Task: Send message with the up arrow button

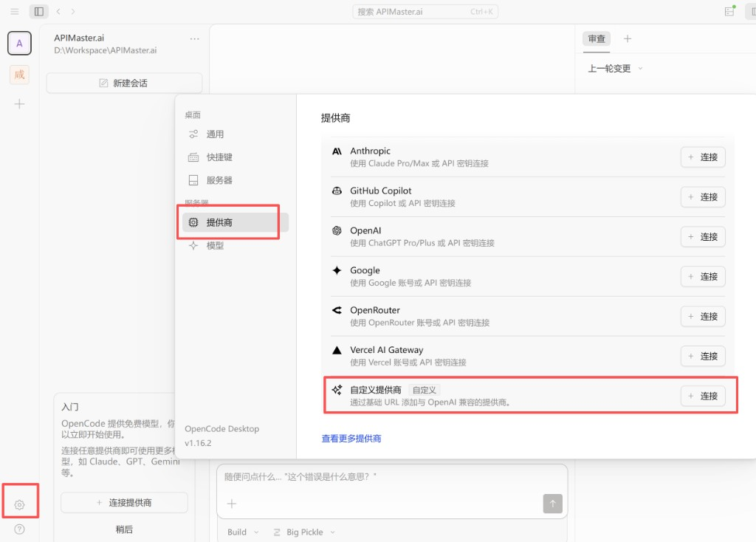Action: coord(552,504)
